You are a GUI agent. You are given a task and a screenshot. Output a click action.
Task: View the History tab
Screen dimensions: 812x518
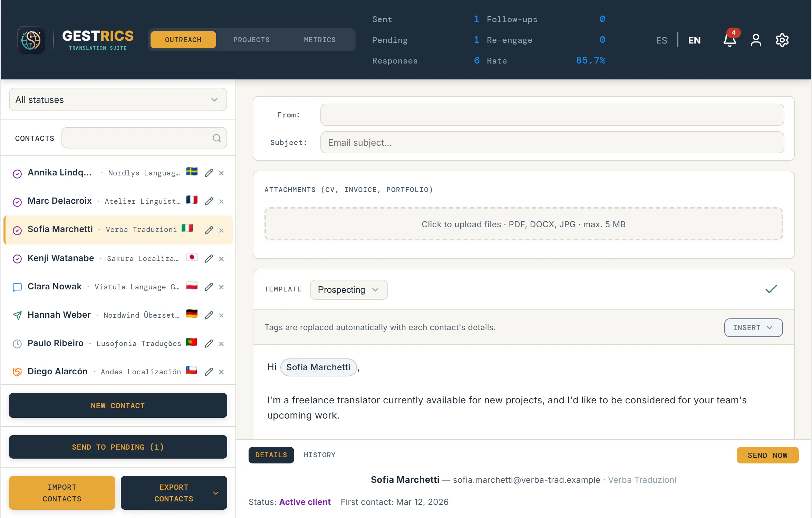[x=320, y=455]
